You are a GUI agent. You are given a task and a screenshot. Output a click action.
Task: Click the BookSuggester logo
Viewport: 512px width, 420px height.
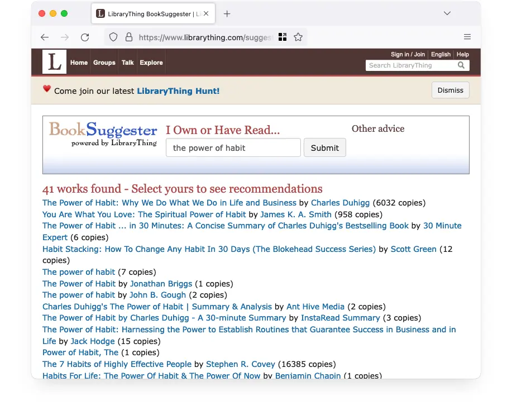tap(103, 133)
